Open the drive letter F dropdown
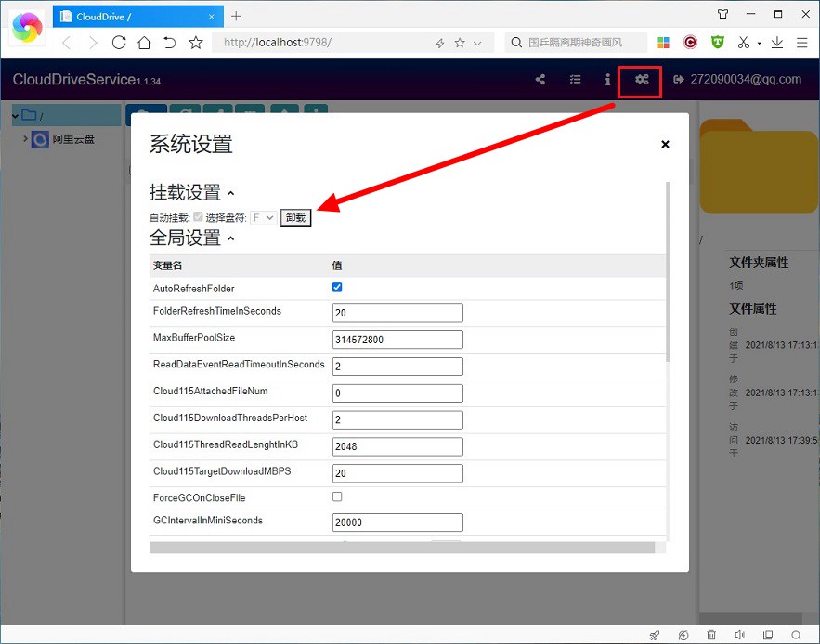 [265, 216]
